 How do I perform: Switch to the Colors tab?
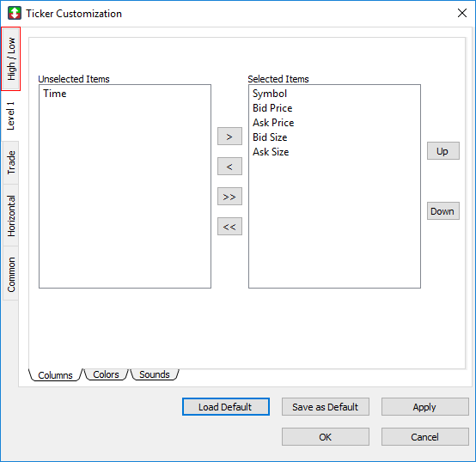point(106,374)
